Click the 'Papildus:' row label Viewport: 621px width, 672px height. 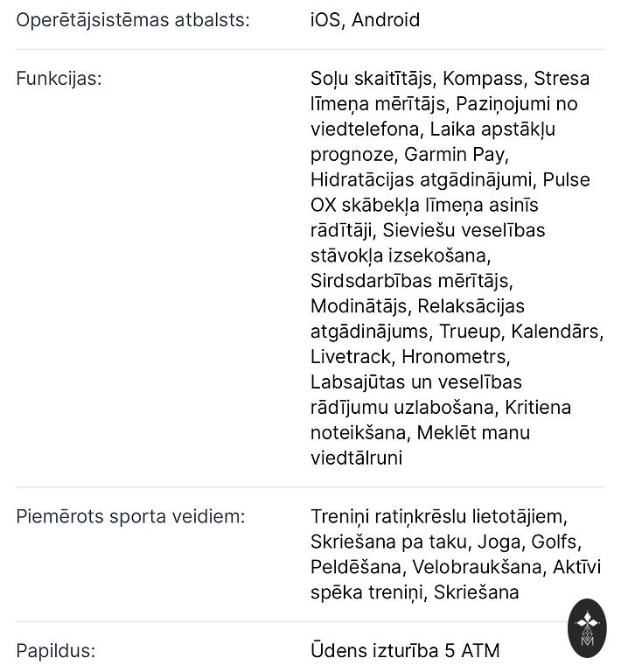tap(55, 650)
